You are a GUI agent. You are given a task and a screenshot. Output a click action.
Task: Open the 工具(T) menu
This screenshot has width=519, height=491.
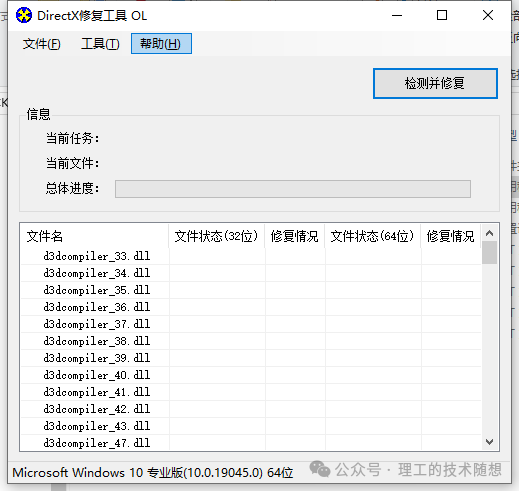100,44
